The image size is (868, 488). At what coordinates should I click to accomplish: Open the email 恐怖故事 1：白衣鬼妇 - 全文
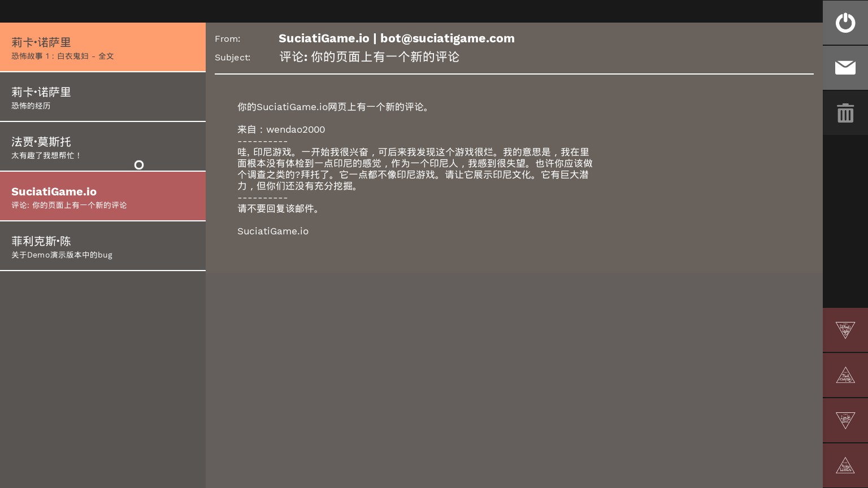pyautogui.click(x=103, y=47)
